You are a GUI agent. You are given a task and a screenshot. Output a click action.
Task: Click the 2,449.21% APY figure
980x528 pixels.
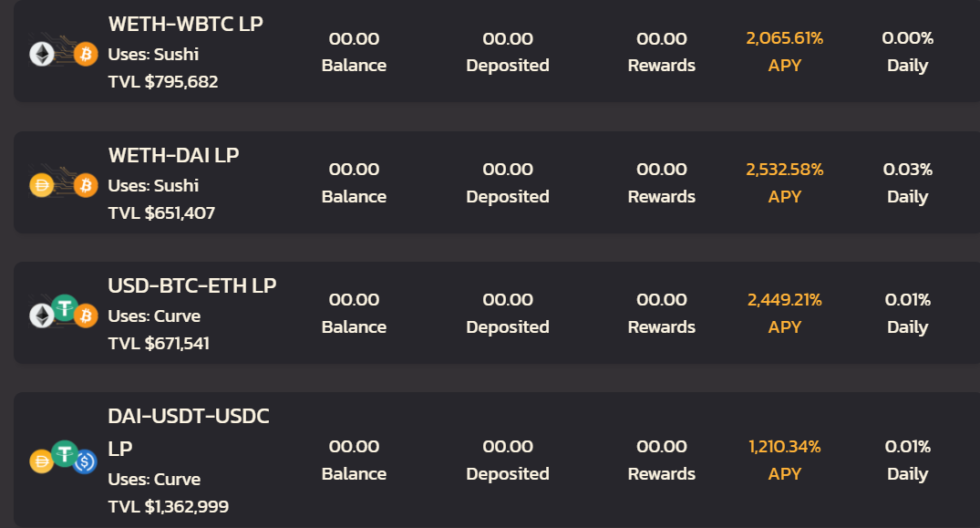point(784,300)
